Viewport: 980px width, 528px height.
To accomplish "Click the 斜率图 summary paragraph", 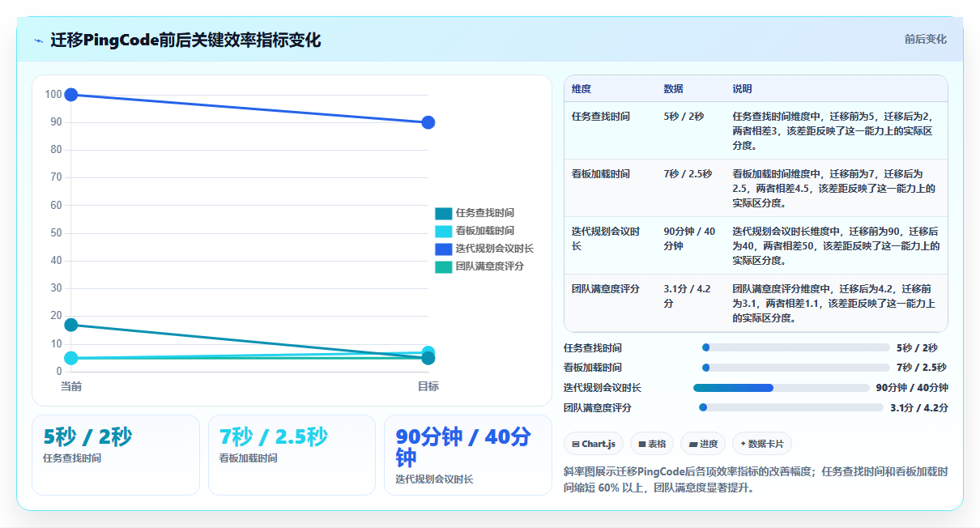I will (756, 479).
